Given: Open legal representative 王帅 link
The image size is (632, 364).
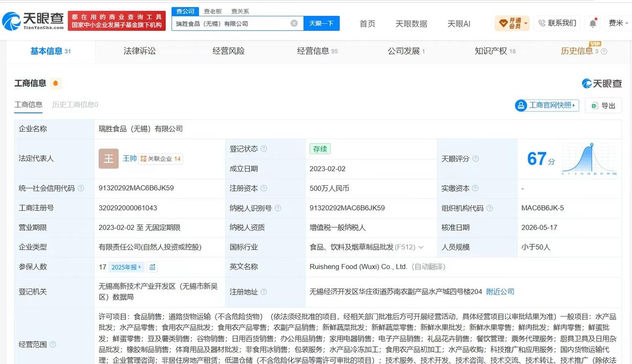Looking at the screenshot, I should click(x=130, y=158).
